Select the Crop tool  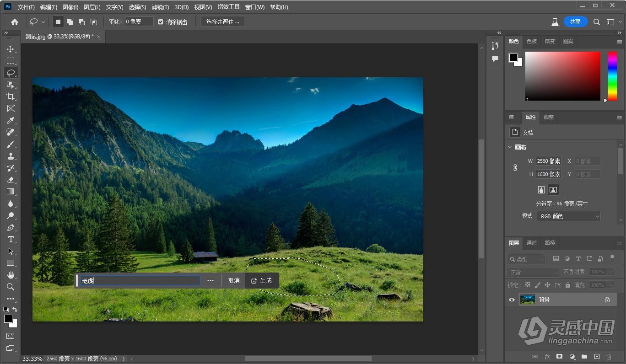[11, 96]
